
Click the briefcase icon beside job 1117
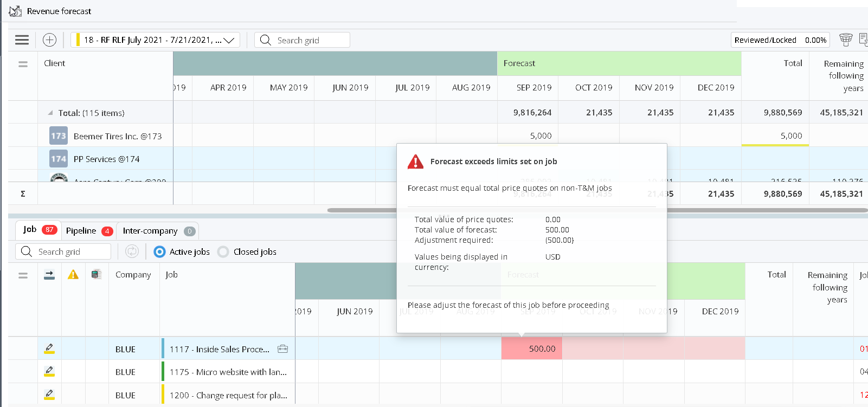pos(282,349)
